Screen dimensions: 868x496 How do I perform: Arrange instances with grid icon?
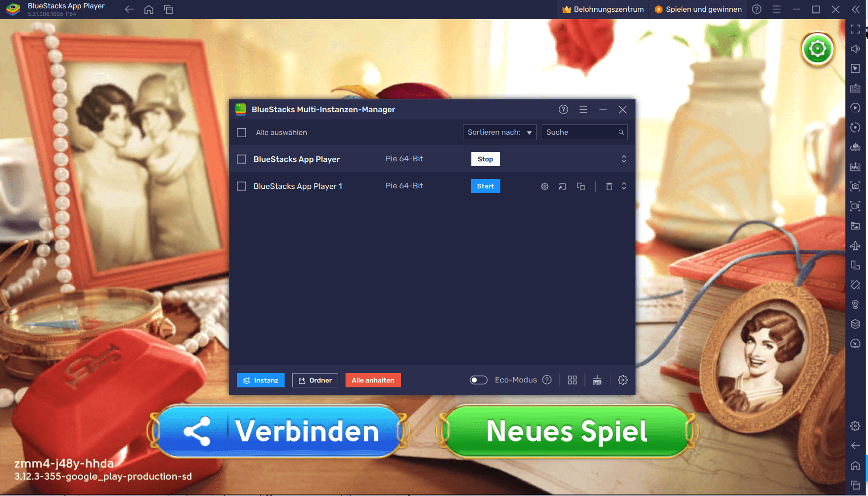(x=572, y=380)
